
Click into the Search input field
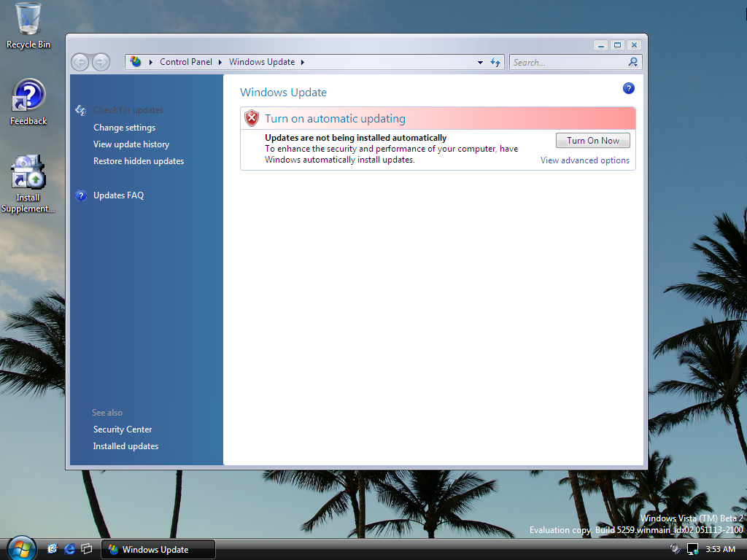pyautogui.click(x=569, y=63)
